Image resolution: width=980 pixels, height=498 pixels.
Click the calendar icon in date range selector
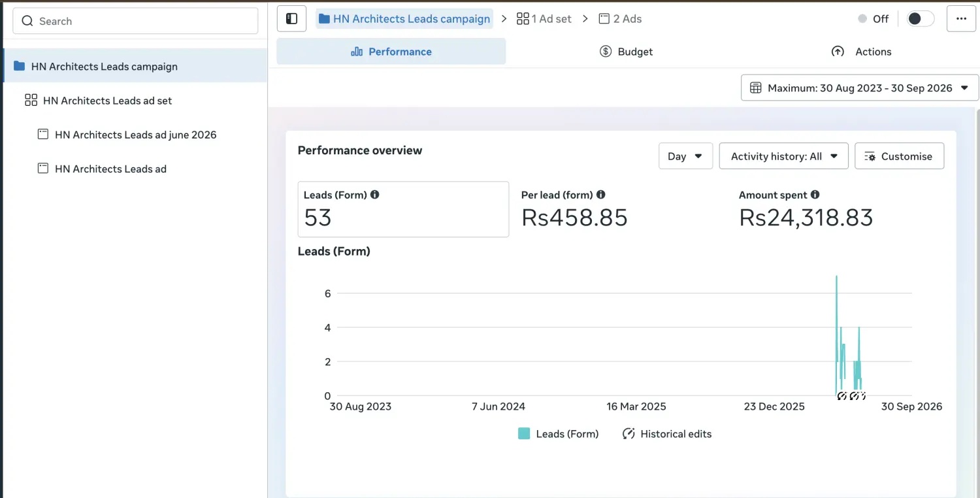[x=756, y=88]
